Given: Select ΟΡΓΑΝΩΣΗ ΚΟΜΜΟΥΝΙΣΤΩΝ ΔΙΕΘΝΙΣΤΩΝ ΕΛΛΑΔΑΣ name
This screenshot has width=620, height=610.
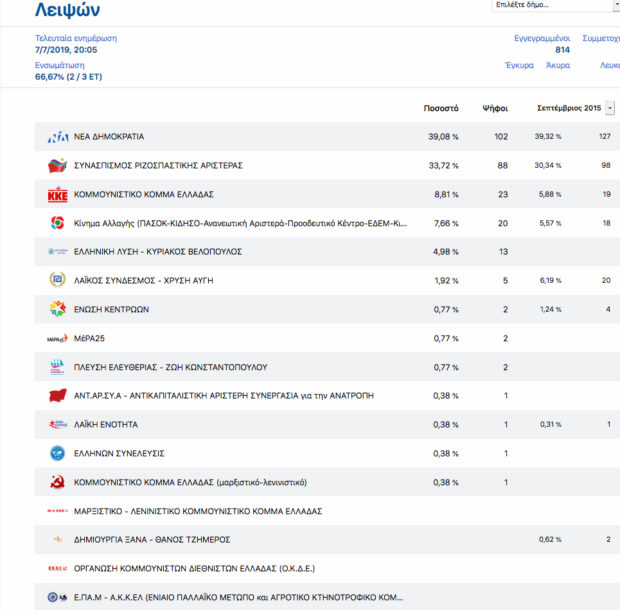Looking at the screenshot, I should [195, 568].
